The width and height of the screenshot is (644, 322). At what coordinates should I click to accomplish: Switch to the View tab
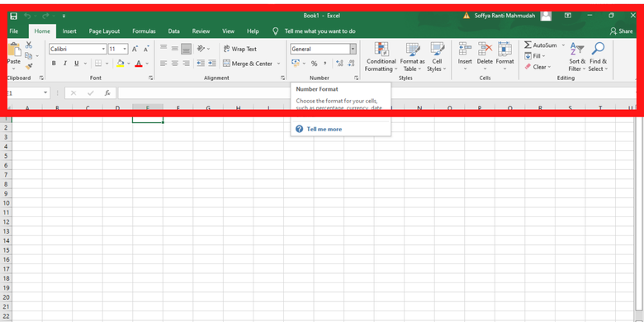click(x=229, y=31)
